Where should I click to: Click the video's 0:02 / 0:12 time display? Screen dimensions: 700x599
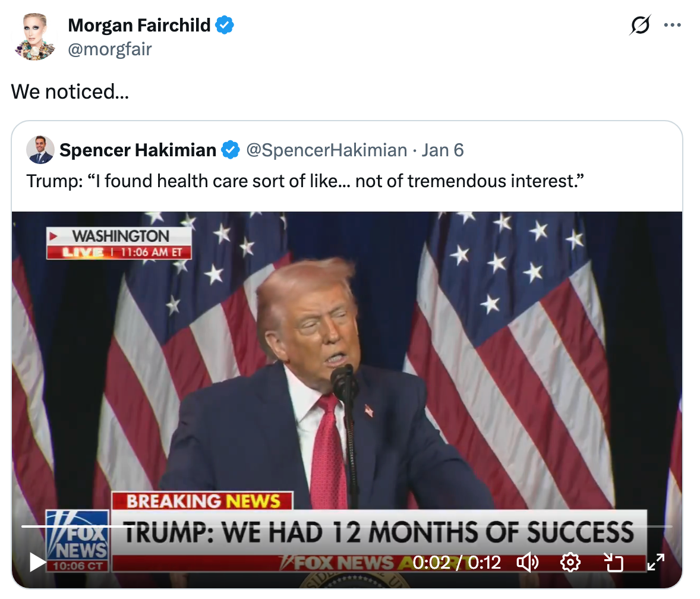pyautogui.click(x=457, y=562)
